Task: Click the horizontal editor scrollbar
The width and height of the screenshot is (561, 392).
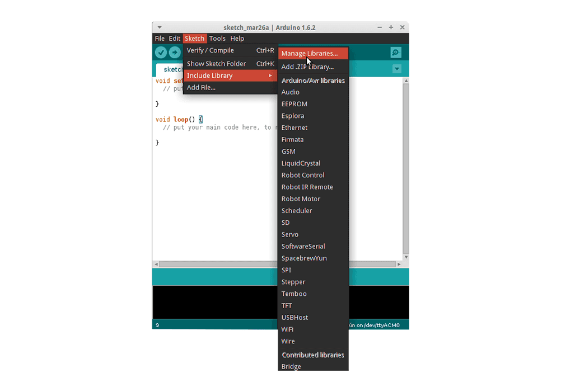Action: click(x=224, y=263)
